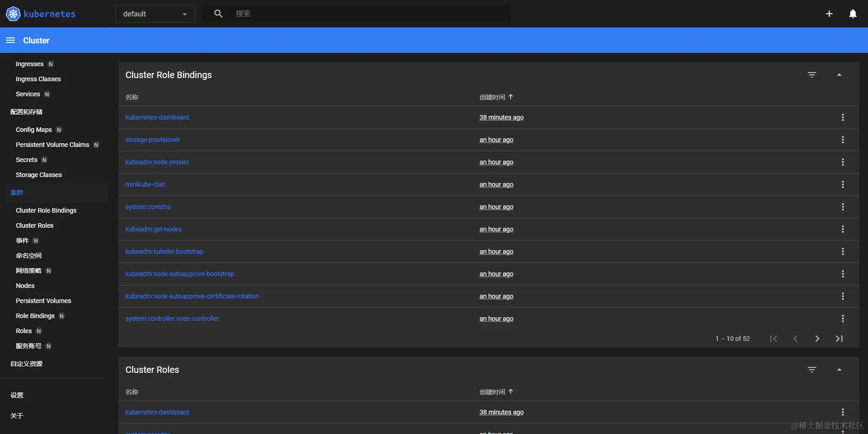Open Secrets in sidebar
The height and width of the screenshot is (434, 868).
tap(26, 160)
